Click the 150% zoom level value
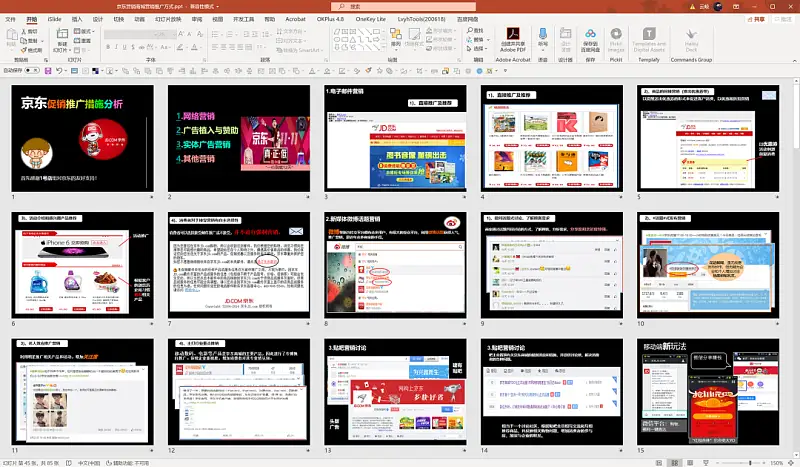Image resolution: width=800 pixels, height=467 pixels. tap(777, 463)
